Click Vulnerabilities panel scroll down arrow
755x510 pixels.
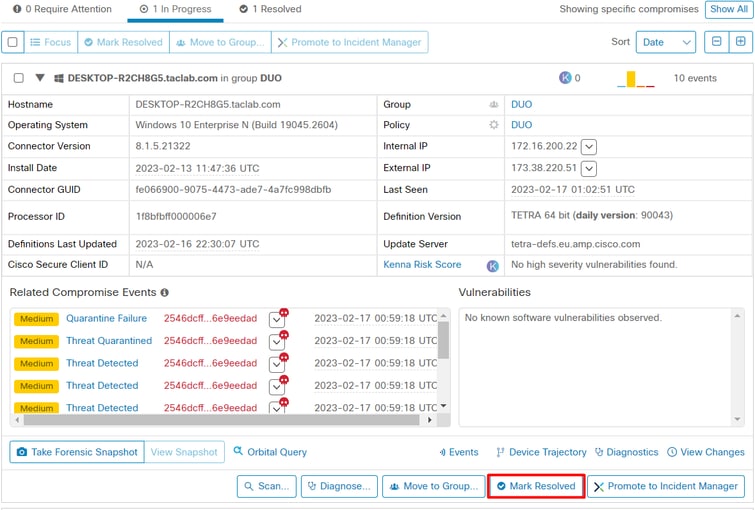point(737,419)
